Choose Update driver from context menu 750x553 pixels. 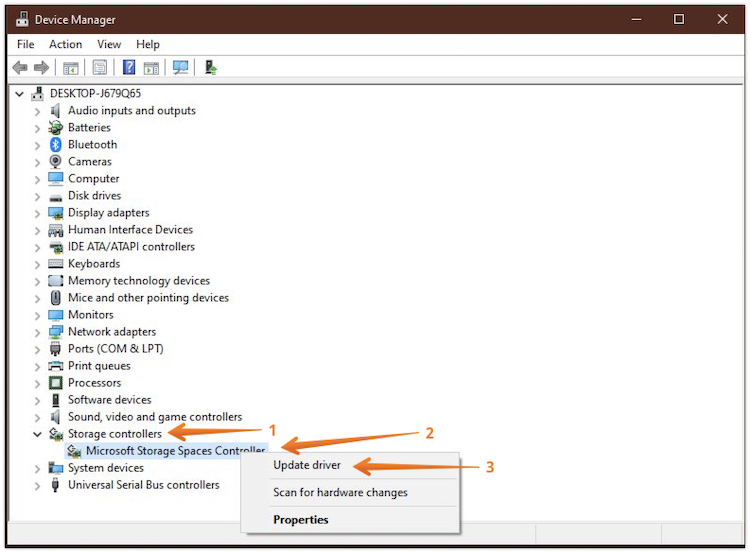click(x=307, y=465)
